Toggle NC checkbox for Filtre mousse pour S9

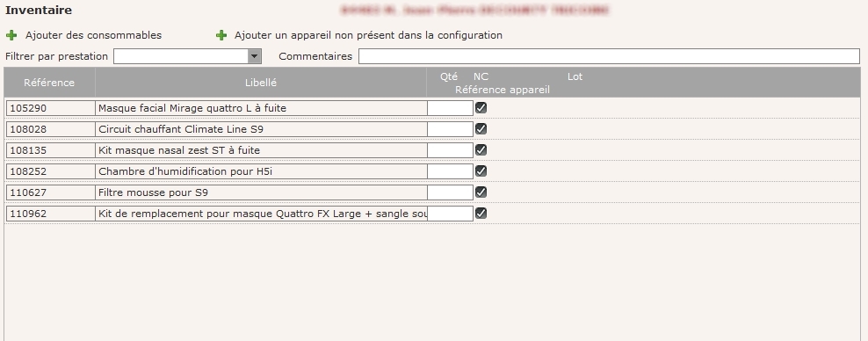click(481, 192)
